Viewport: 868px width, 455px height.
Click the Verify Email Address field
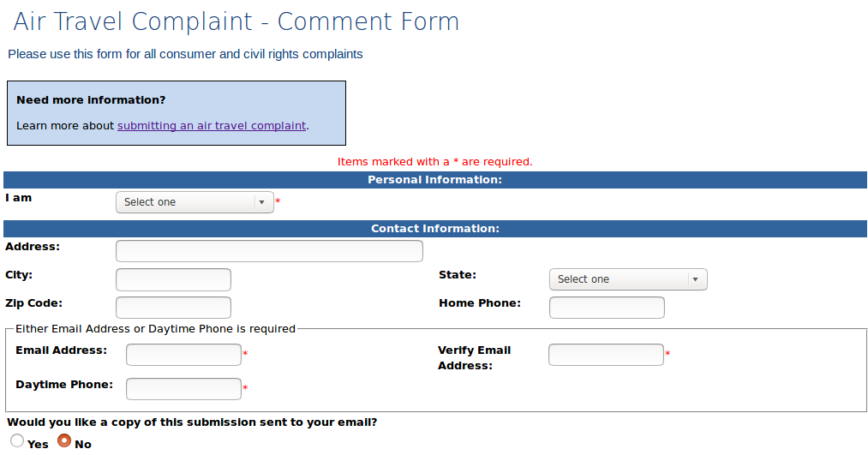coord(606,355)
